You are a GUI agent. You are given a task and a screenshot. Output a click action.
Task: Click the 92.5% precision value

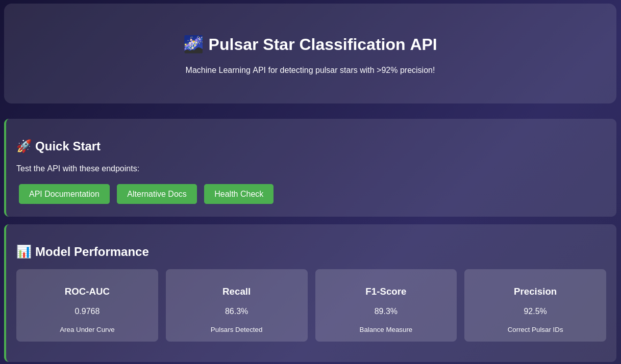pos(535,311)
